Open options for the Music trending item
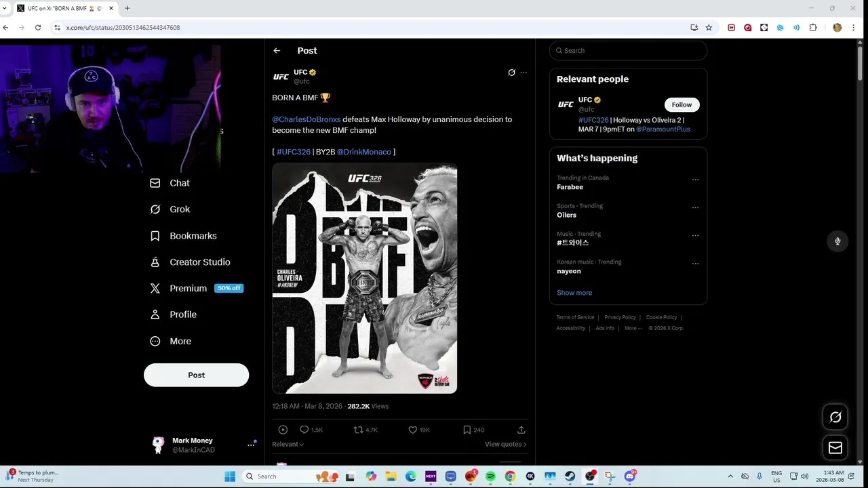Image resolution: width=868 pixels, height=488 pixels. [695, 236]
